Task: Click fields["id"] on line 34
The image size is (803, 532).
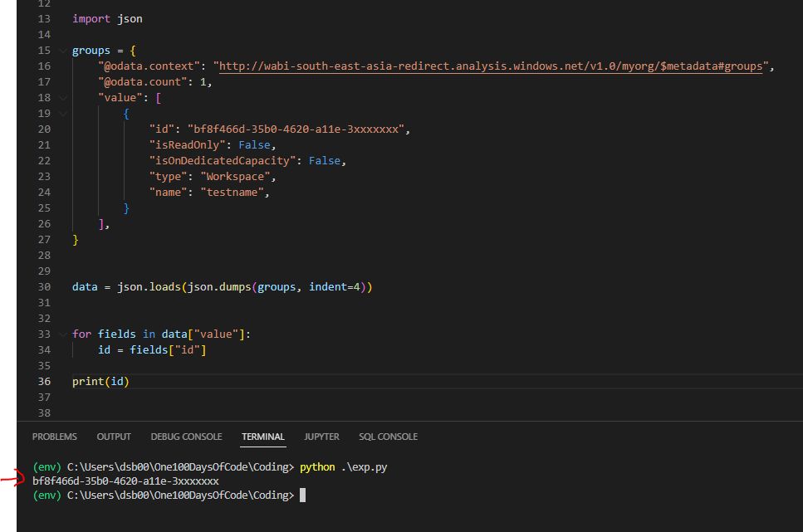Action: (168, 350)
